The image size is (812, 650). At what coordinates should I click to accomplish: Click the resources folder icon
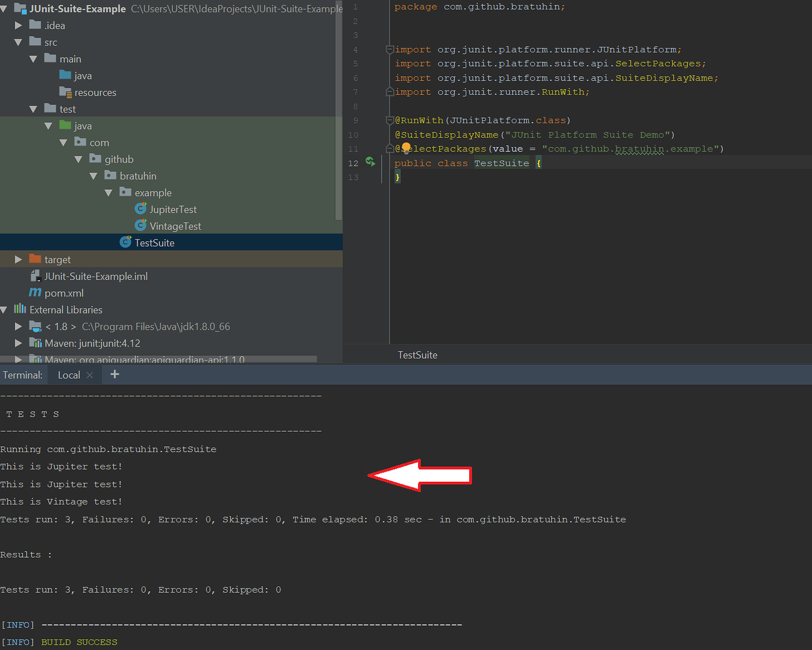point(66,92)
